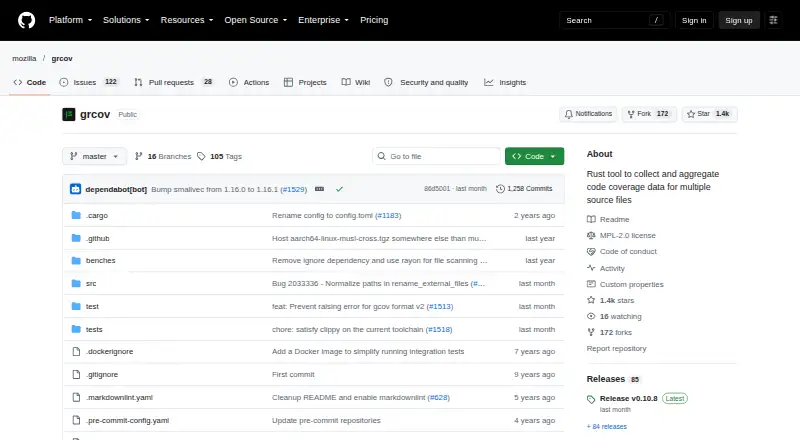Click the ellipsis to expand commit message
This screenshot has height=440, width=800.
(x=319, y=189)
